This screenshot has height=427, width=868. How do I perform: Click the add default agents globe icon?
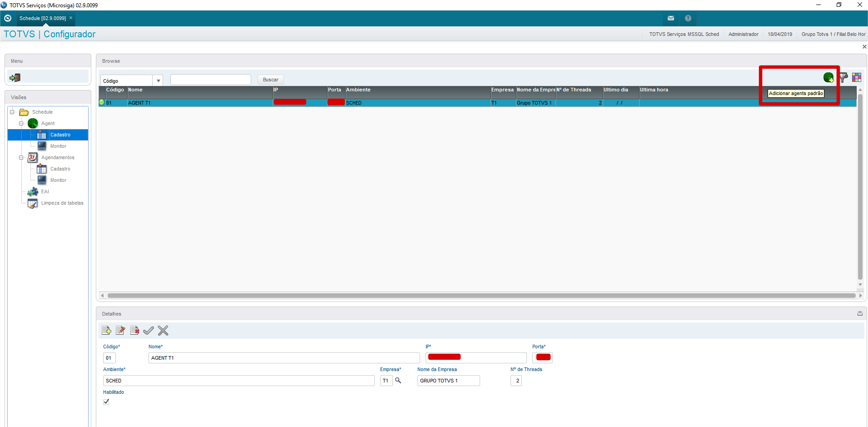(828, 78)
